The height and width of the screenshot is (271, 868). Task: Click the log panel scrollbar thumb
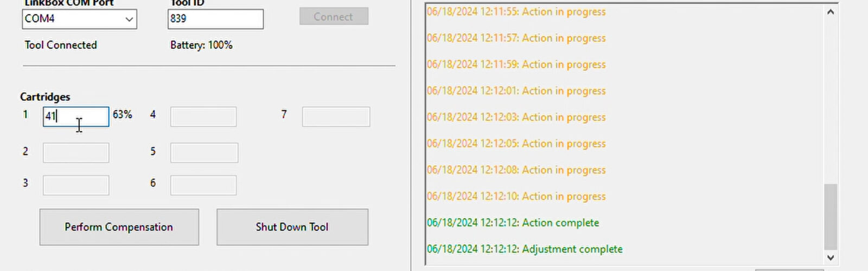pos(830,216)
